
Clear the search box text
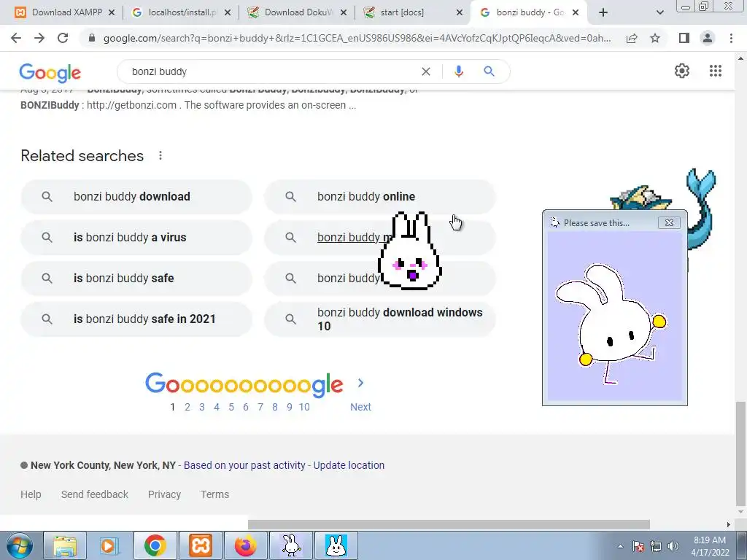426,71
